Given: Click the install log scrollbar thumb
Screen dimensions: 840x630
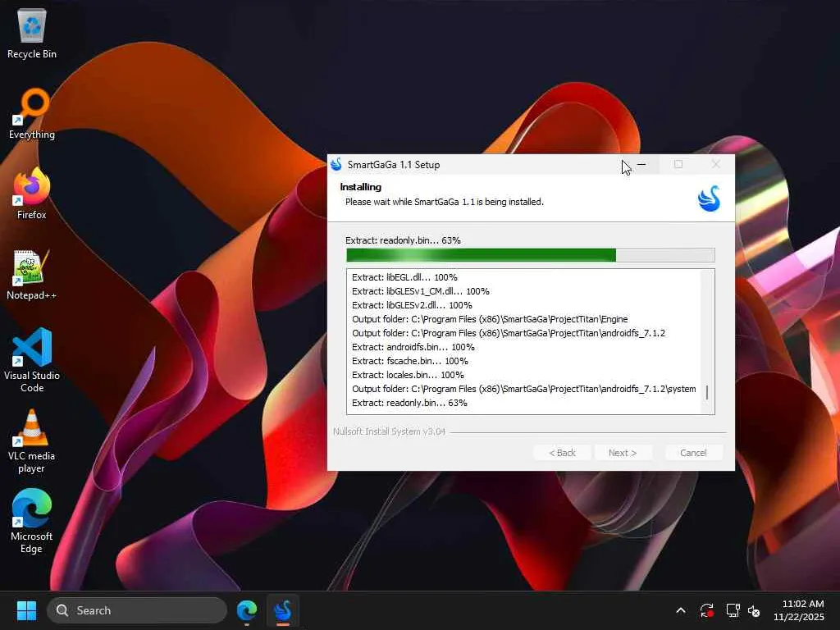Looking at the screenshot, I should click(x=707, y=393).
